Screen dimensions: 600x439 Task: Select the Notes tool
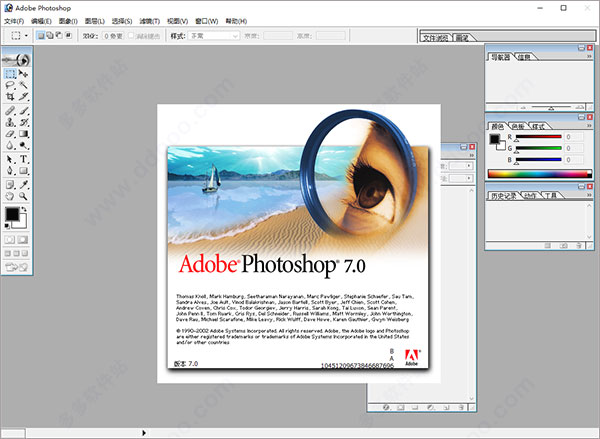(10, 184)
